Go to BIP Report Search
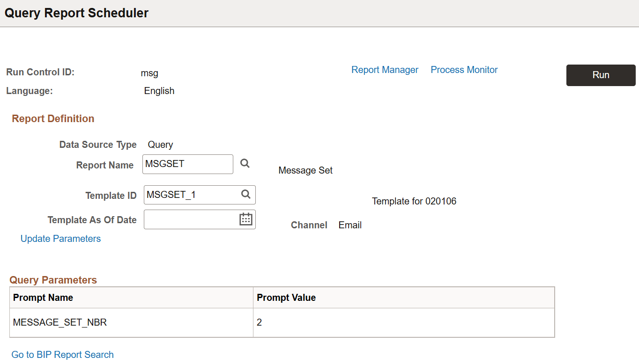639x364 pixels. point(62,355)
